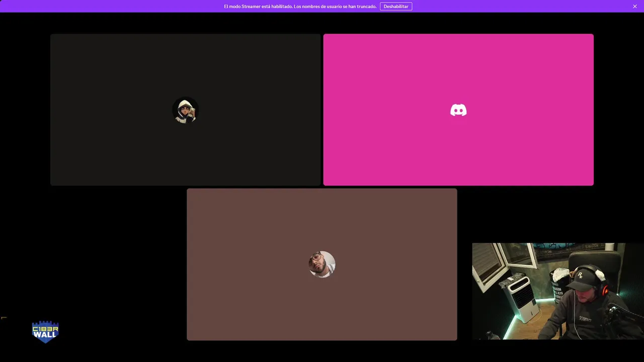The height and width of the screenshot is (362, 644).
Task: Dismiss the Streamer mode banner with X
Action: [635, 7]
